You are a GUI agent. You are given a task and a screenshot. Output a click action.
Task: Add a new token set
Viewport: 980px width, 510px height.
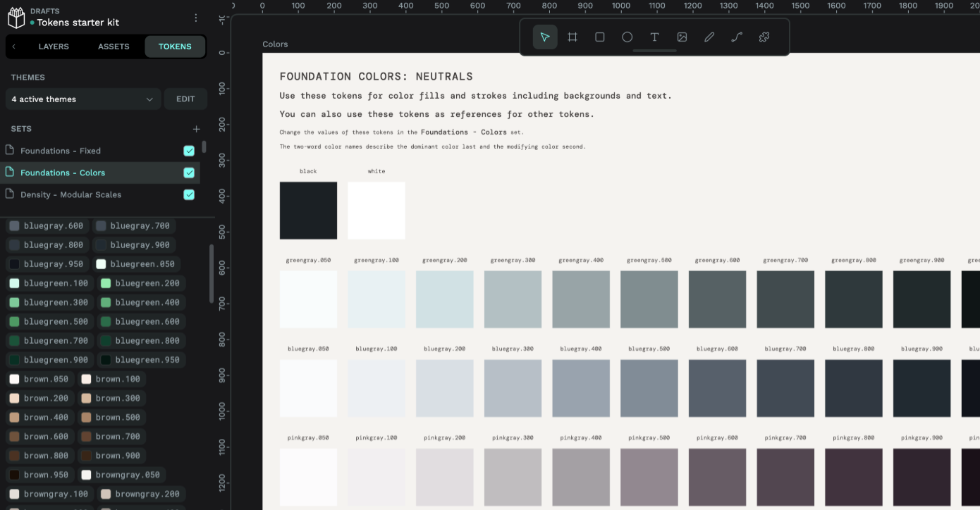(x=197, y=129)
